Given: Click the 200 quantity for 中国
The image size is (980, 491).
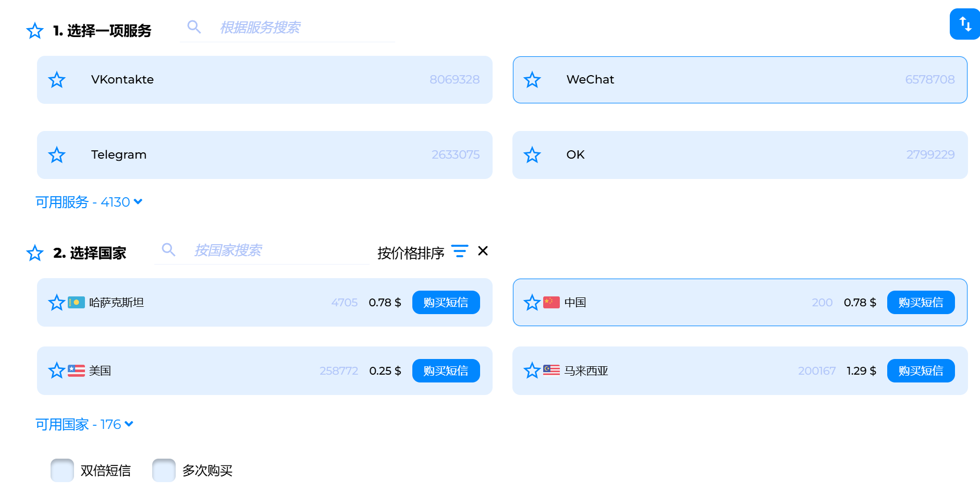Looking at the screenshot, I should [x=822, y=303].
